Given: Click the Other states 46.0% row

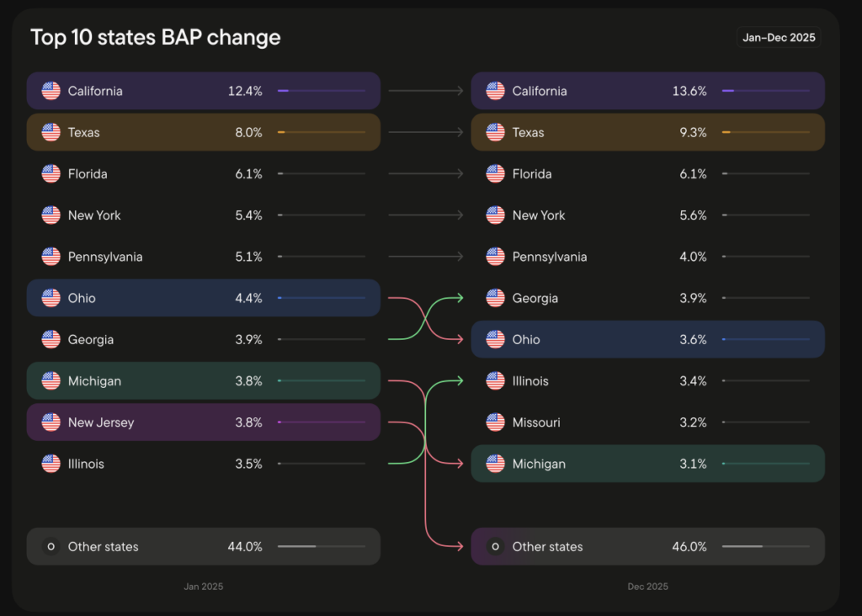Looking at the screenshot, I should pos(647,547).
